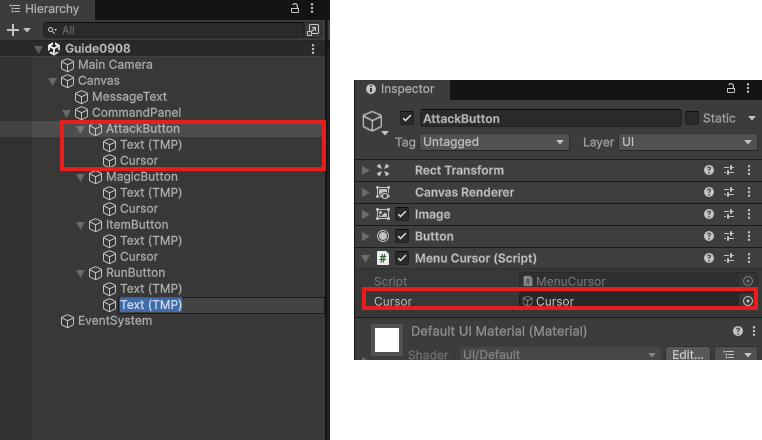This screenshot has width=762, height=440.
Task: Open Canvas Renderer presets icon
Action: (x=729, y=192)
